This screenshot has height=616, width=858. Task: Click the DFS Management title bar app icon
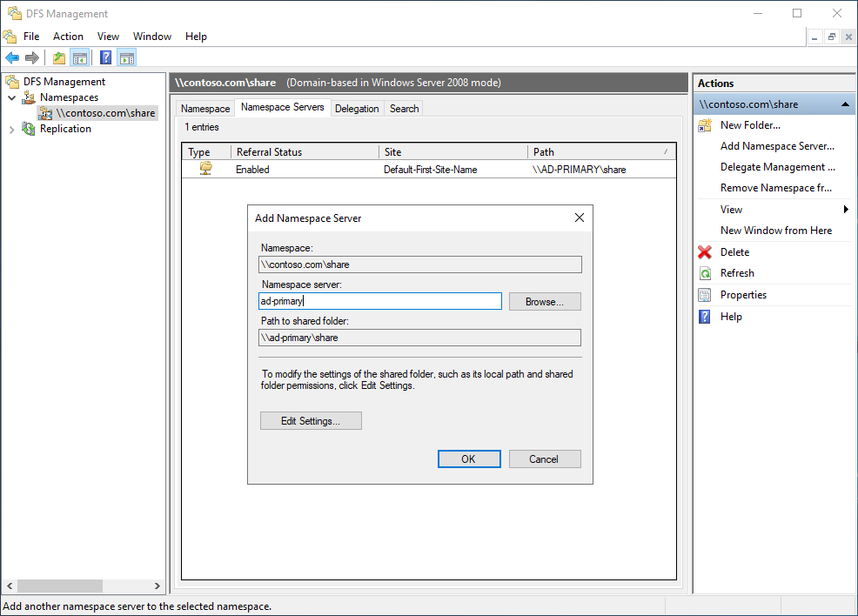point(14,13)
